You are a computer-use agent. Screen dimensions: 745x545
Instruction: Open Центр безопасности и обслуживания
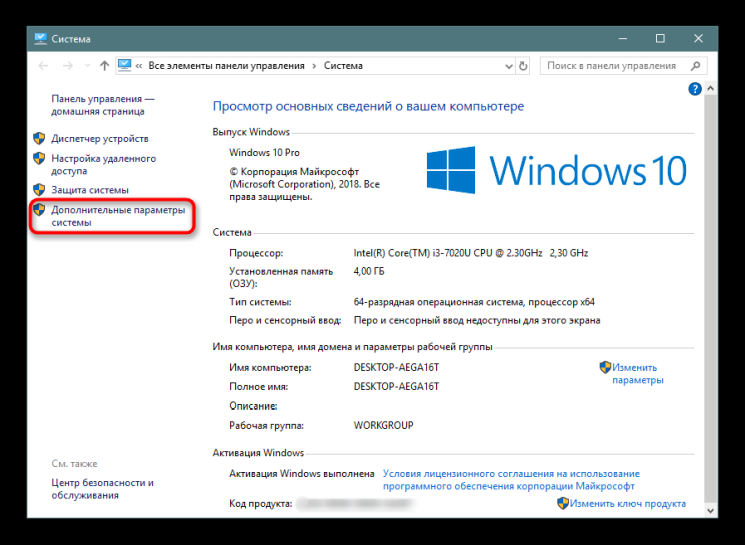[x=103, y=489]
